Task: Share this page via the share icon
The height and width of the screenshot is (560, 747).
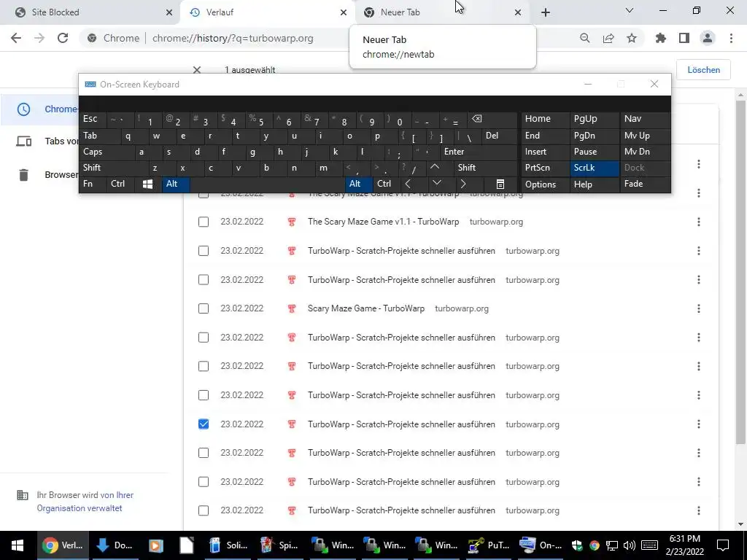Action: (608, 38)
